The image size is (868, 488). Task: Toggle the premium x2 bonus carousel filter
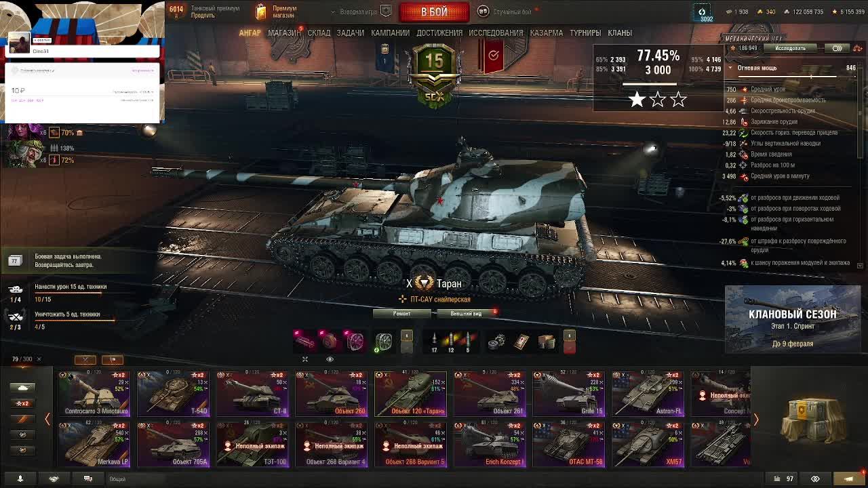[22, 403]
